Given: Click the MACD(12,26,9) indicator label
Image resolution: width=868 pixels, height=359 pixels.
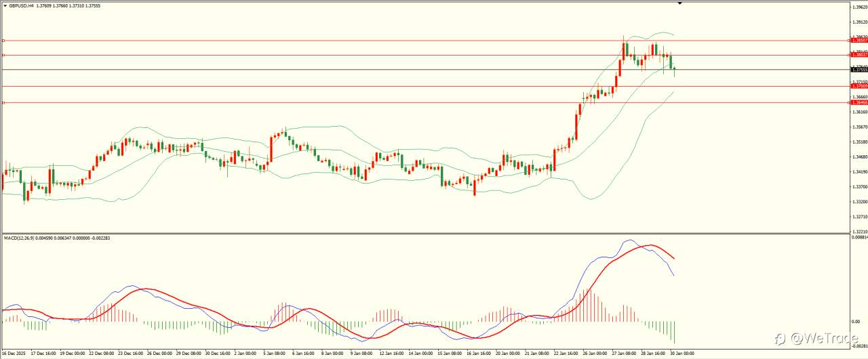Looking at the screenshot, I should point(20,238).
